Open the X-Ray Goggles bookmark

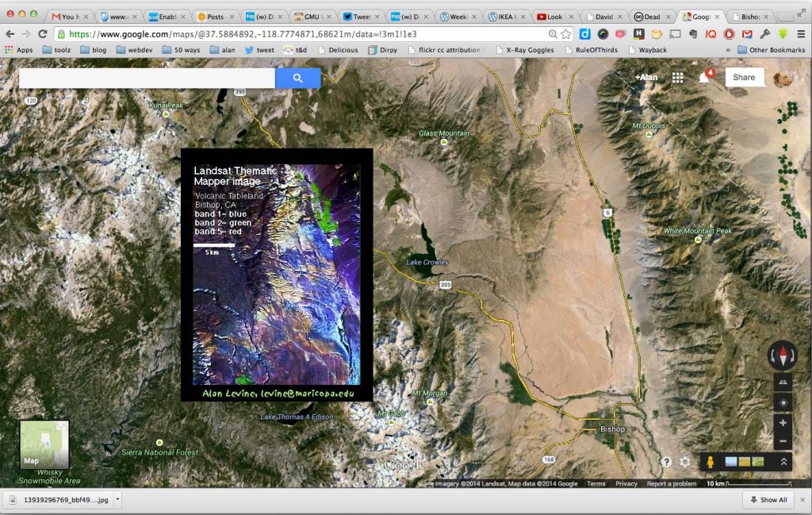pyautogui.click(x=525, y=50)
